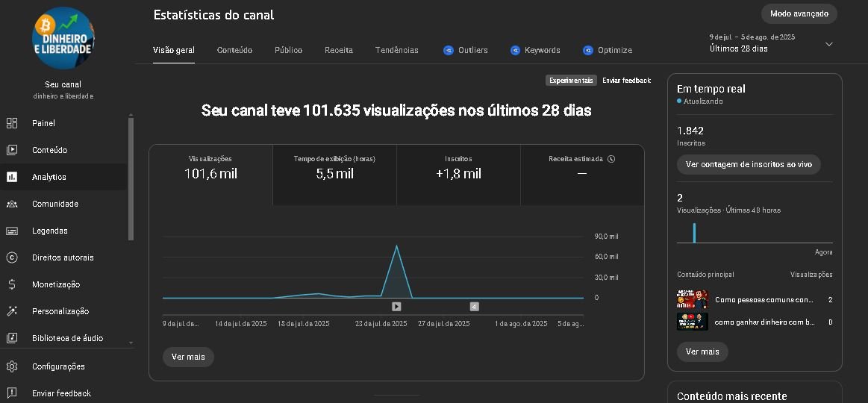Click the video publish marker on chart

click(396, 306)
